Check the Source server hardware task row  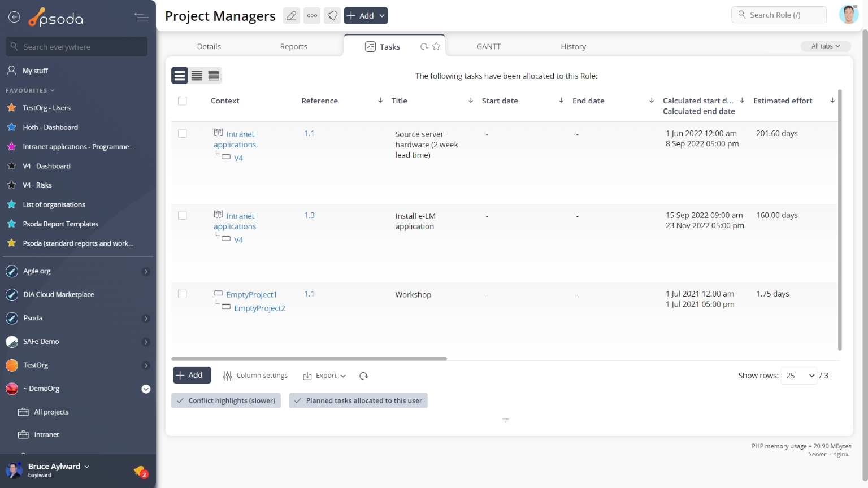click(x=182, y=134)
